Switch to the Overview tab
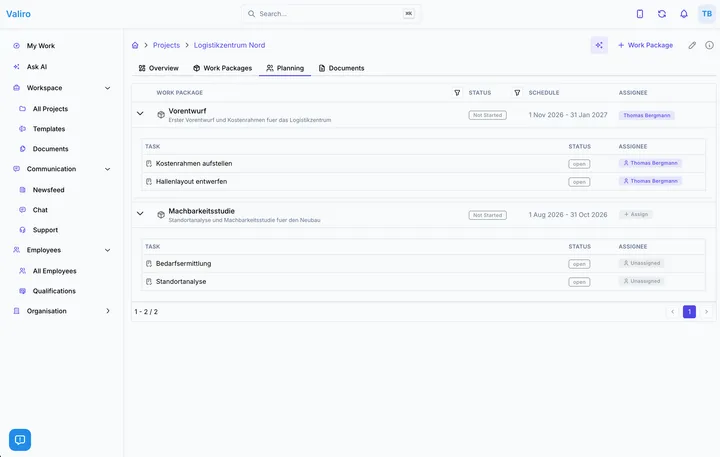The width and height of the screenshot is (720, 457). [158, 68]
